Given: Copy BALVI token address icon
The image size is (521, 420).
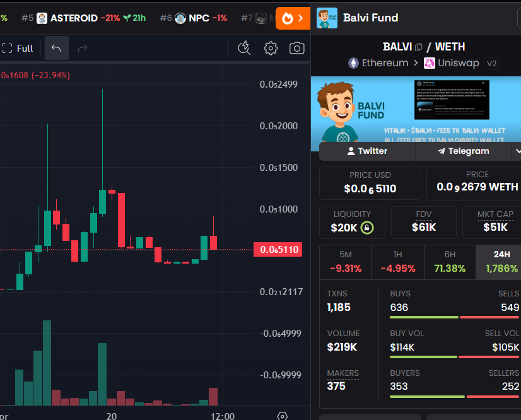Looking at the screenshot, I should click(x=418, y=47).
